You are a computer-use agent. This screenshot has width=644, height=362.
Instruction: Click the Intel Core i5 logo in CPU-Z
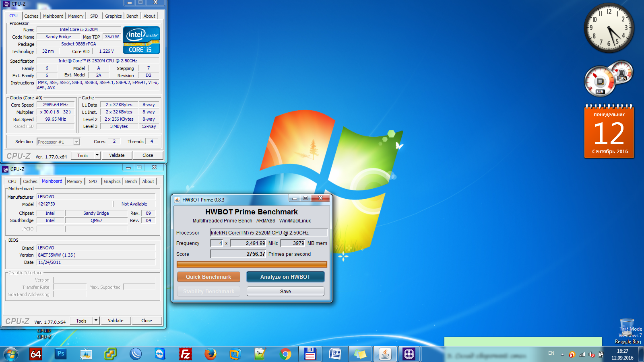pyautogui.click(x=141, y=40)
